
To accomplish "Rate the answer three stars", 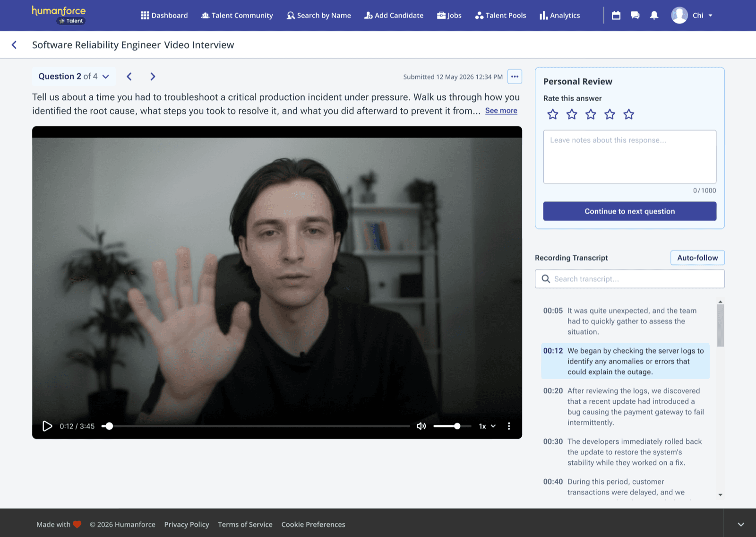I will coord(591,114).
